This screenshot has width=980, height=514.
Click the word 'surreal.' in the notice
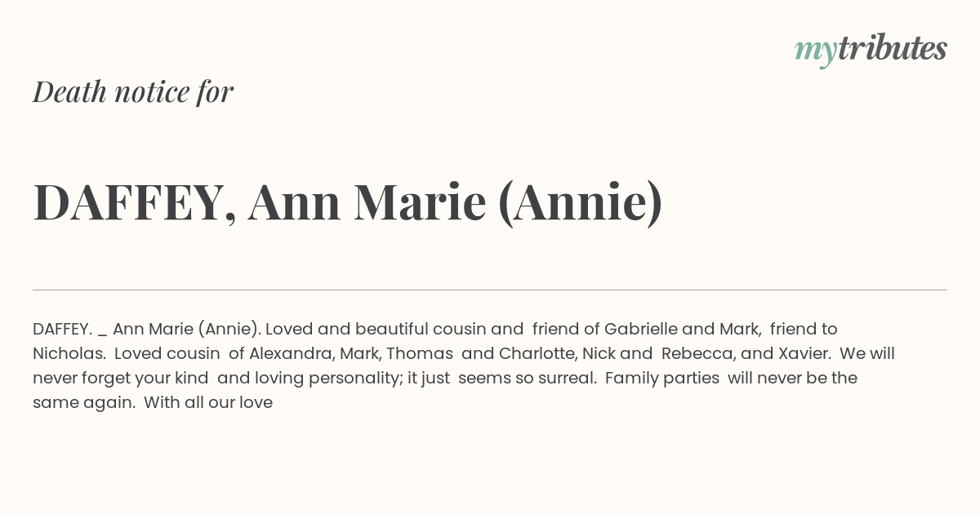point(568,379)
